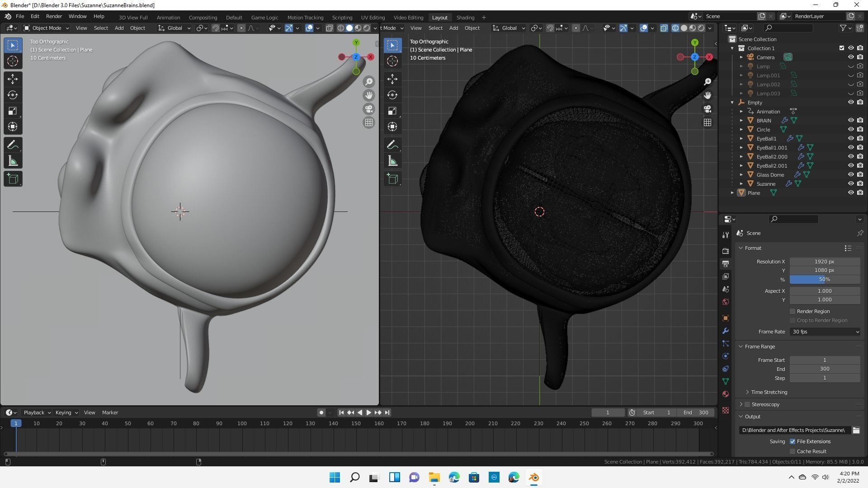
Task: Activate the Move tool in left viewport
Action: click(13, 79)
